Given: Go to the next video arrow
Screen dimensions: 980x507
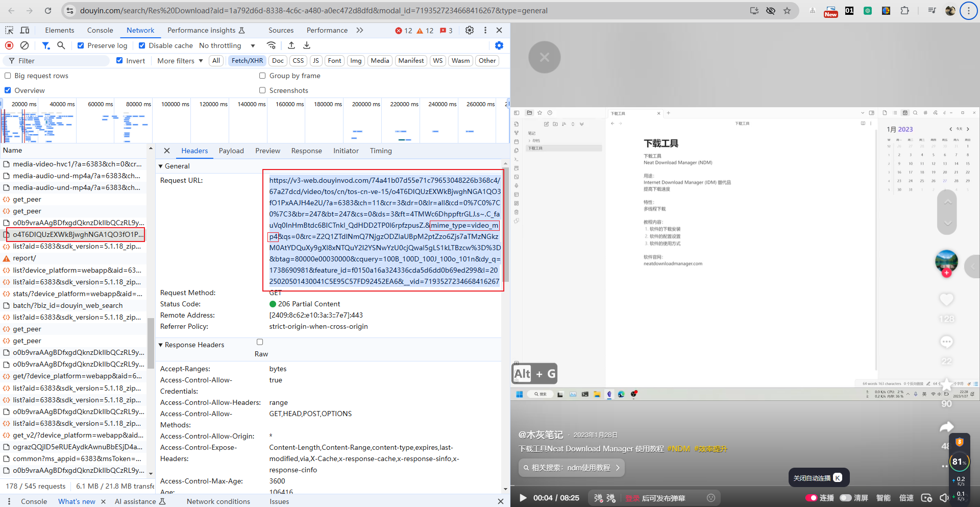Looking at the screenshot, I should (947, 223).
